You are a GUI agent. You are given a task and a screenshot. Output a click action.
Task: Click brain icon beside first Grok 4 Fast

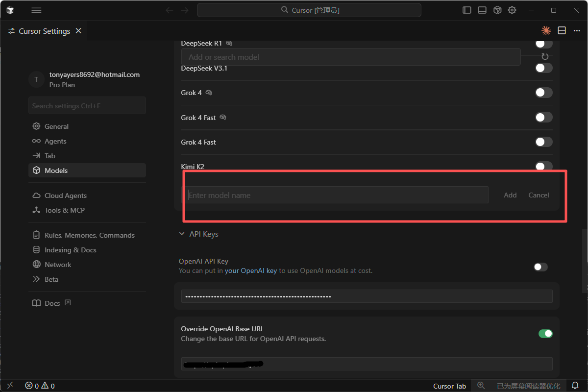(x=223, y=117)
